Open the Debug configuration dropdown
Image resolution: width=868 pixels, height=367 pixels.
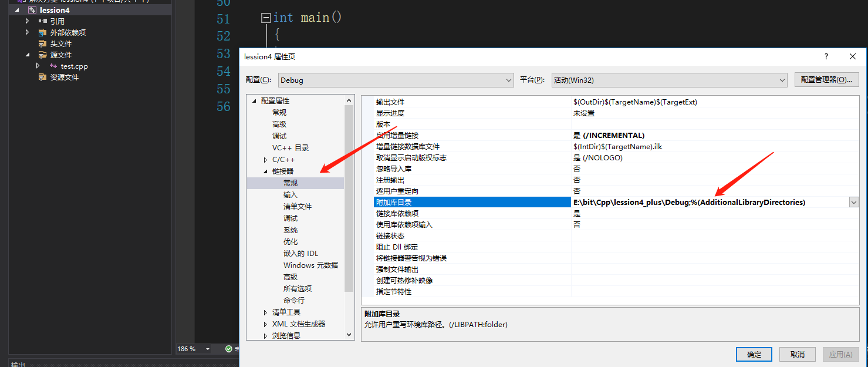pos(508,79)
